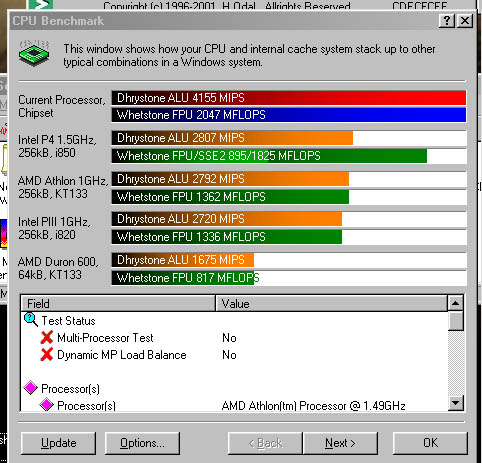
Task: Click the Intel PIII 1GHz label
Action: click(54, 228)
